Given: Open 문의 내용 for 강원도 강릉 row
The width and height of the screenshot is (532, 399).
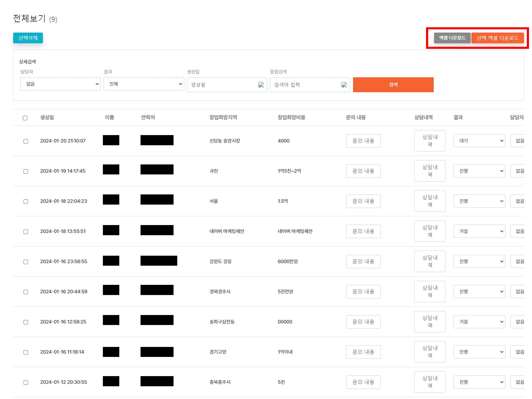Looking at the screenshot, I should (x=363, y=261).
